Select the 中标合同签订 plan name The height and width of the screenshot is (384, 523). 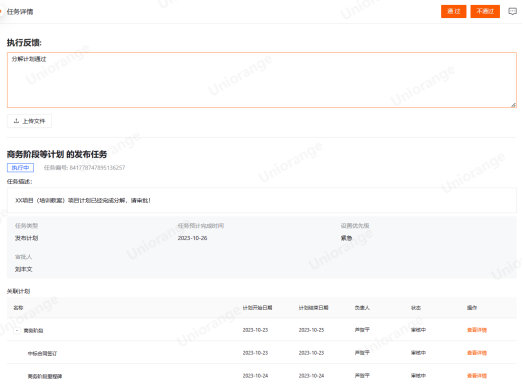pyautogui.click(x=42, y=353)
